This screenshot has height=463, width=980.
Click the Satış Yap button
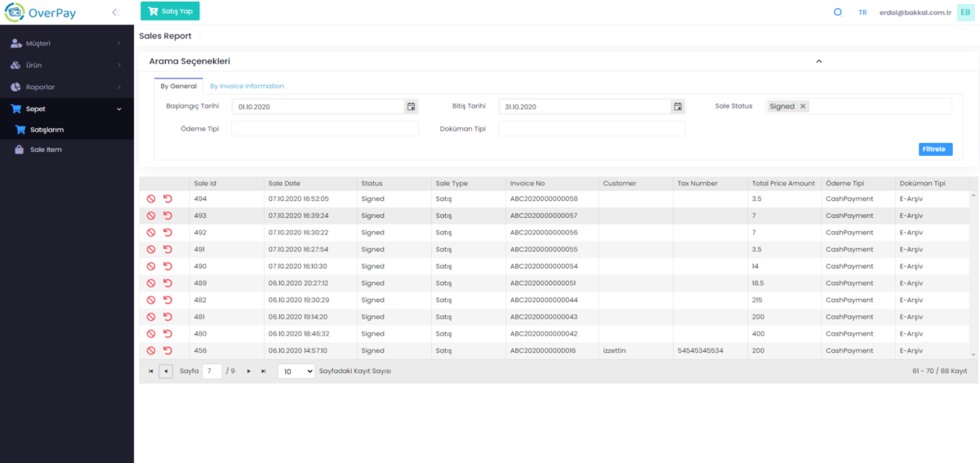[170, 11]
